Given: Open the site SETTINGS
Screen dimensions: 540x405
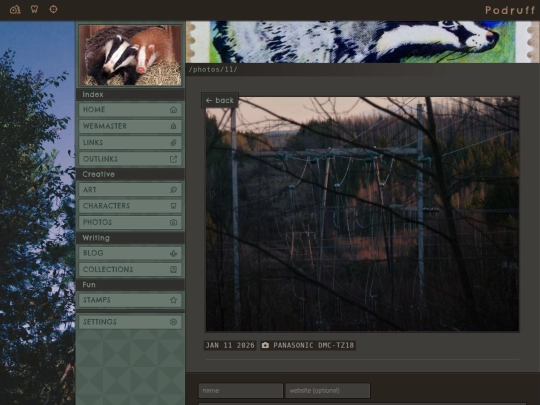Looking at the screenshot, I should (130, 322).
